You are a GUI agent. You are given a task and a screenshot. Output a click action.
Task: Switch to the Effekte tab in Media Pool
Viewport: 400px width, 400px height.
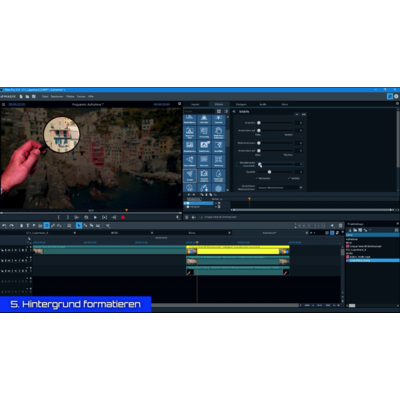tap(219, 104)
